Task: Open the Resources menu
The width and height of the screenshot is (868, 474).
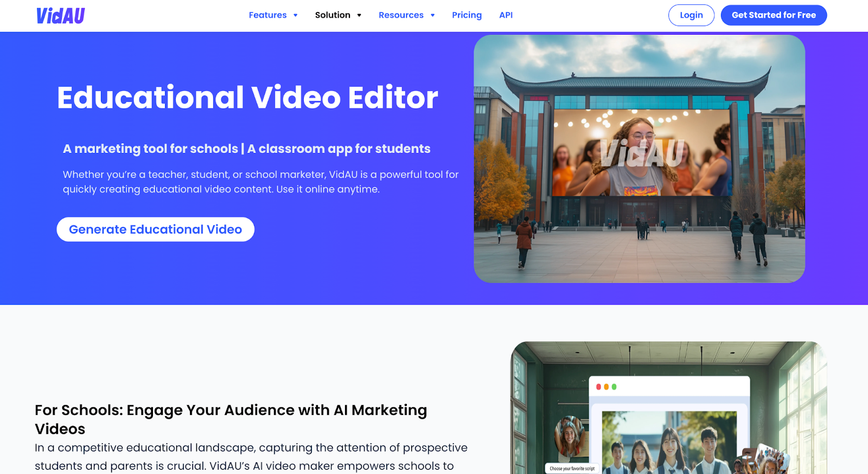Action: click(401, 15)
